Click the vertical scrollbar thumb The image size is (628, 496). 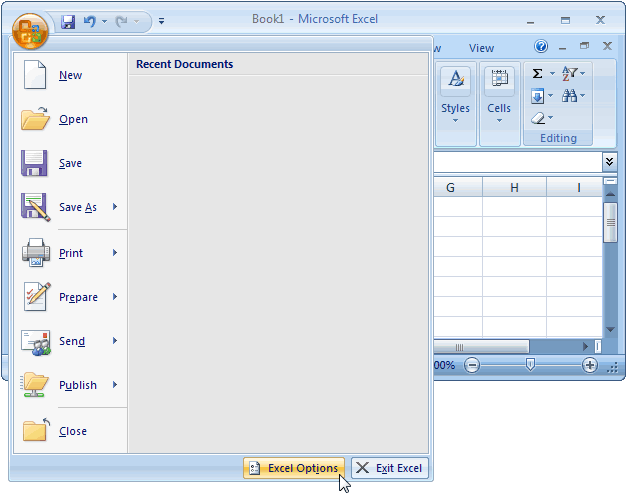610,223
